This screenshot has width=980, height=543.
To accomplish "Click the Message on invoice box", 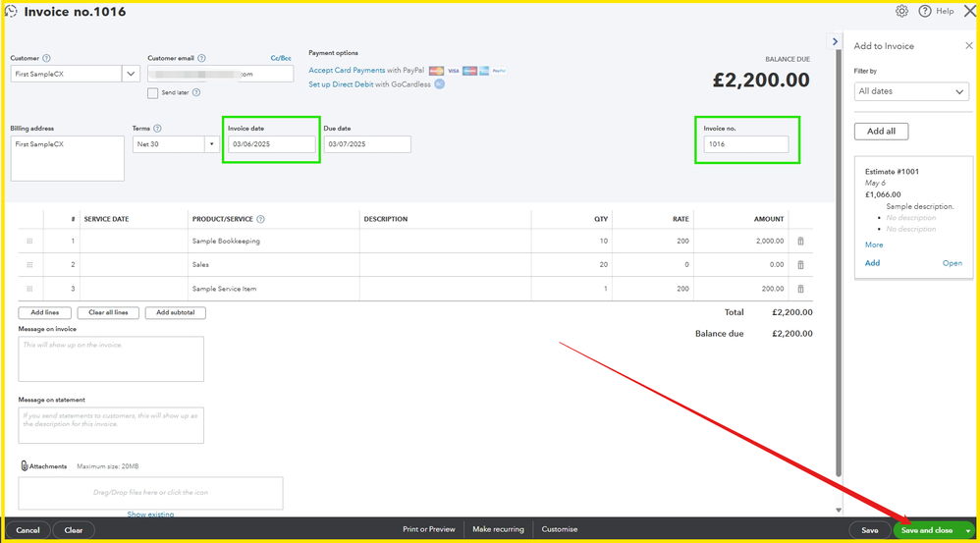I will pyautogui.click(x=111, y=359).
